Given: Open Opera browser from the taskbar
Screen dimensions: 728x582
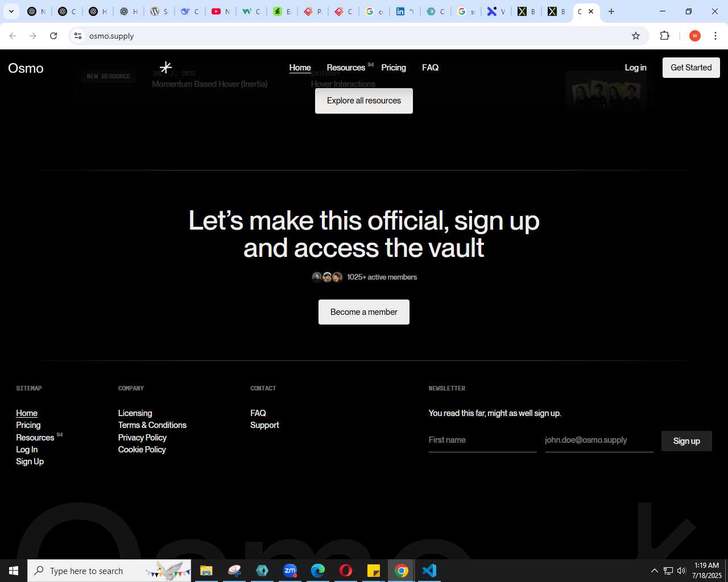Looking at the screenshot, I should tap(346, 571).
